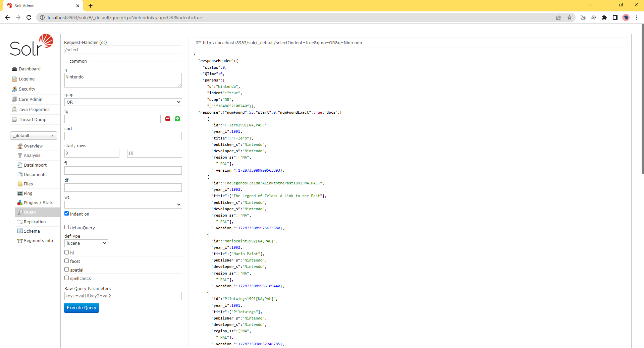This screenshot has height=348, width=644.
Task: Open the Thread Dump icon
Action: click(14, 119)
